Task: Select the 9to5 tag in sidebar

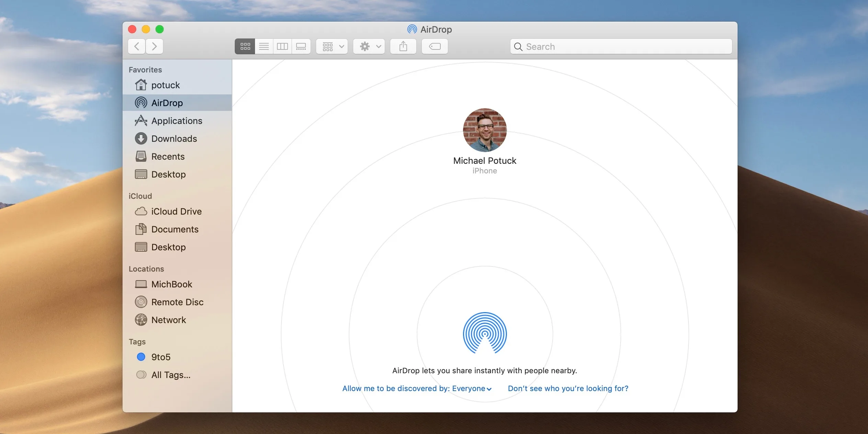Action: click(x=161, y=357)
